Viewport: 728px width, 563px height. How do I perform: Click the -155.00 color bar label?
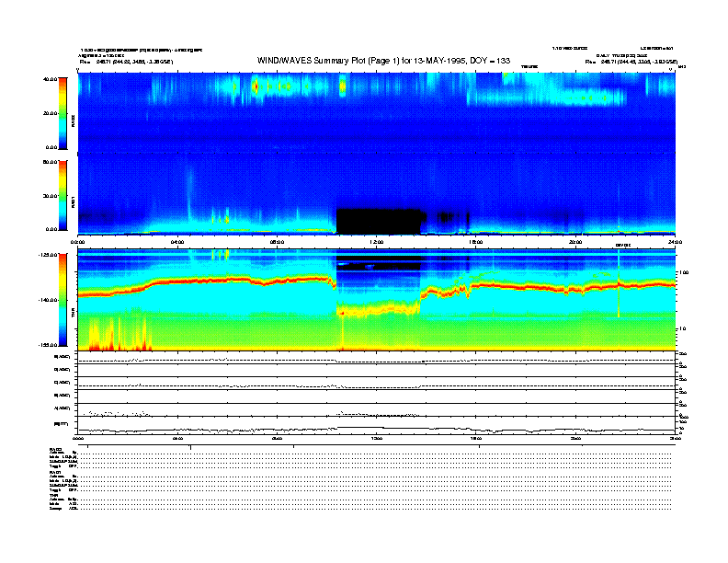(49, 345)
